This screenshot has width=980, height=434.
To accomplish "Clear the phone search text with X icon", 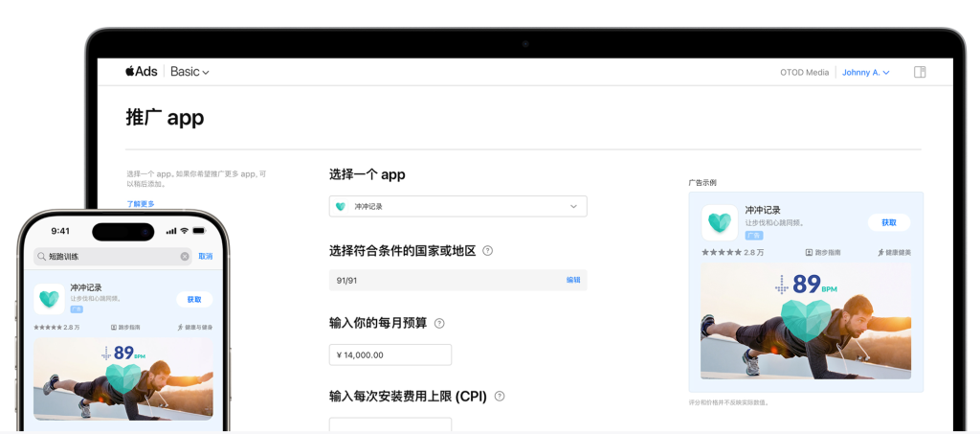I will [x=185, y=257].
